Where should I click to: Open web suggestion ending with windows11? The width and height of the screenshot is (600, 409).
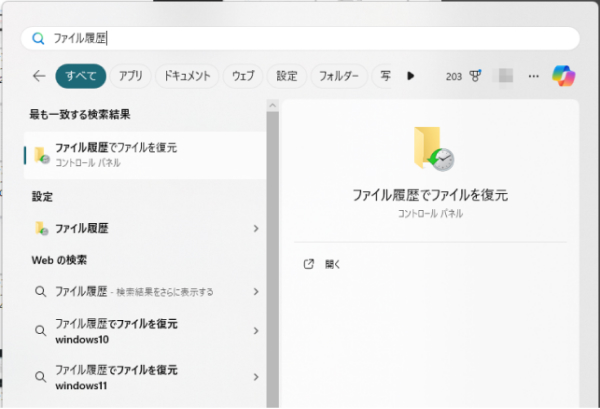pos(145,377)
